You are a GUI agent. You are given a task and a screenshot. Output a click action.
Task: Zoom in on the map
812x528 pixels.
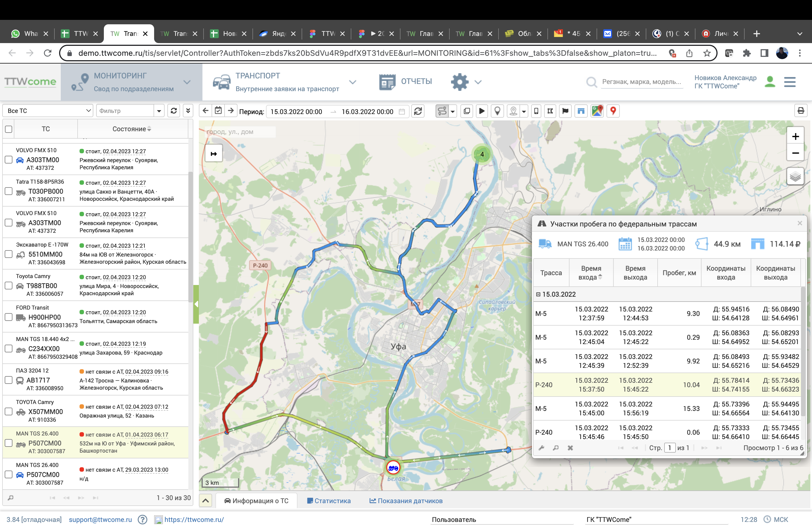[x=795, y=136]
